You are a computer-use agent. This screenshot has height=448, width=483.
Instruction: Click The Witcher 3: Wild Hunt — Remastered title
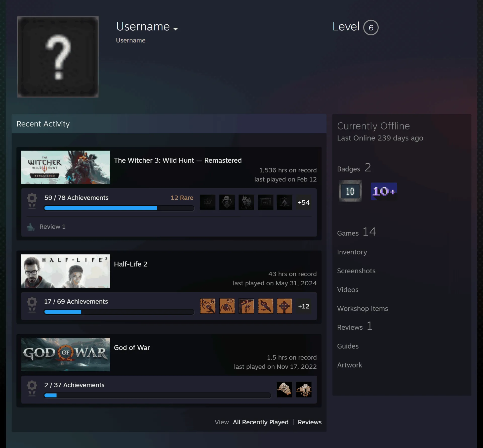[178, 160]
